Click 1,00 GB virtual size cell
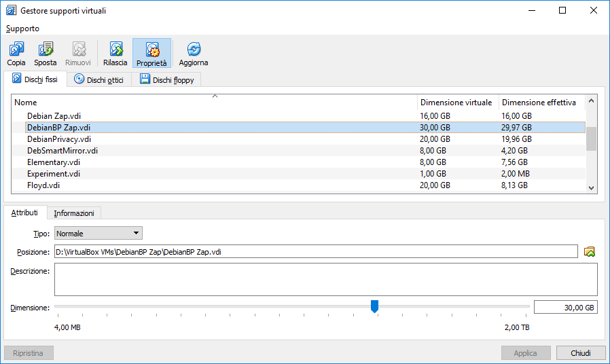 [433, 174]
